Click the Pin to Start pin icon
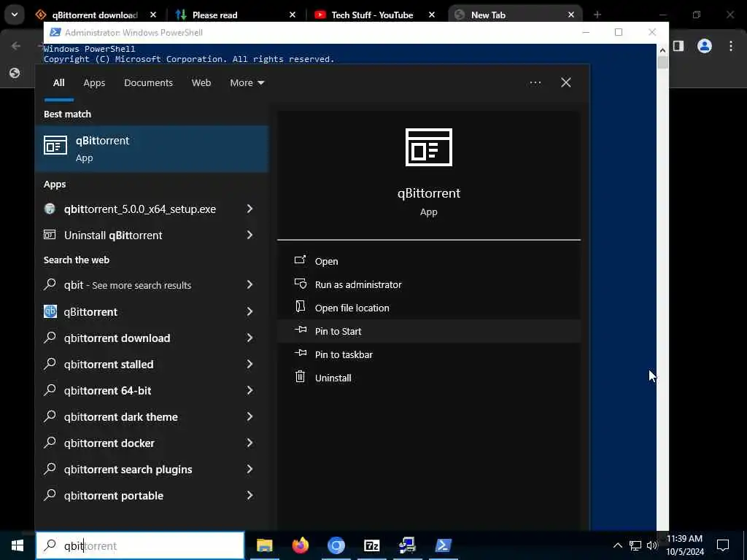747x560 pixels. (x=300, y=330)
